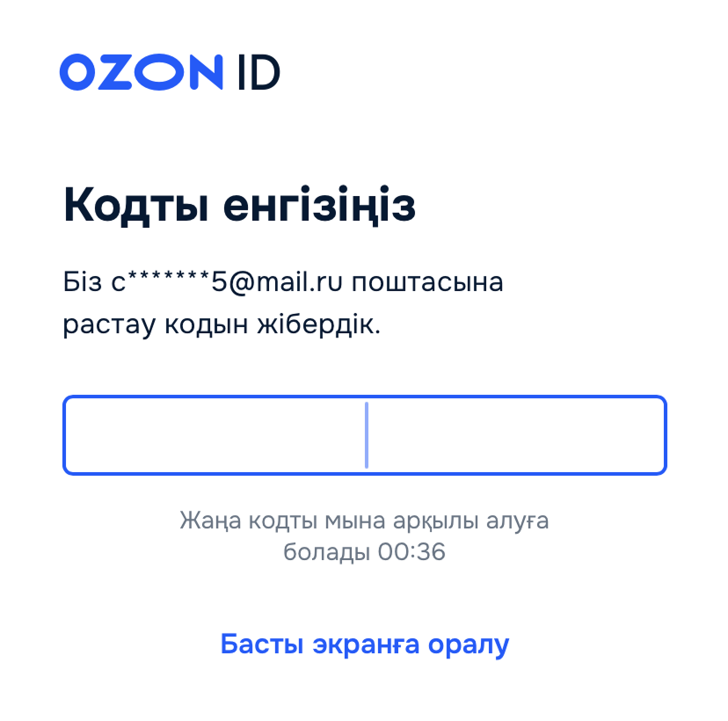Click the word 'Біз' starting the description

[x=82, y=282]
